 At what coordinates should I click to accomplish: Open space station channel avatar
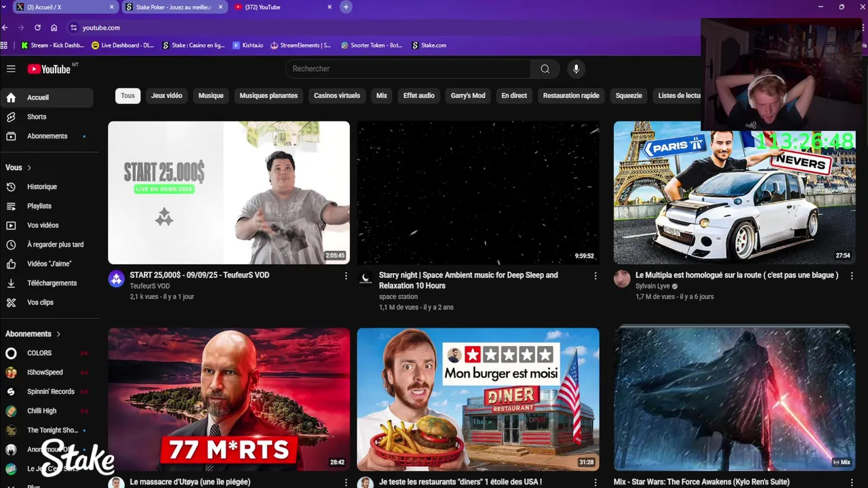[366, 279]
